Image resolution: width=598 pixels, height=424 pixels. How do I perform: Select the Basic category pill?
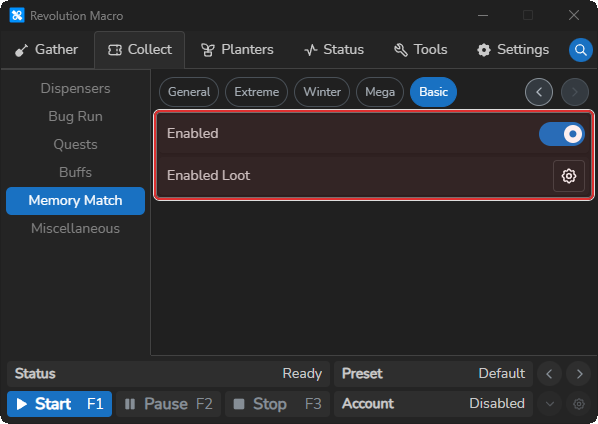tap(433, 92)
